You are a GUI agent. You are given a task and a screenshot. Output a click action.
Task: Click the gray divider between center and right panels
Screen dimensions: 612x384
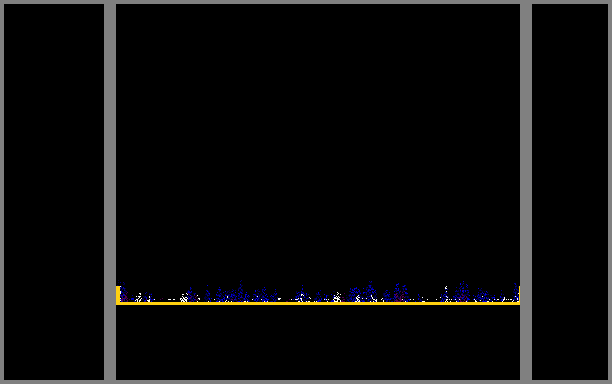tap(526, 192)
